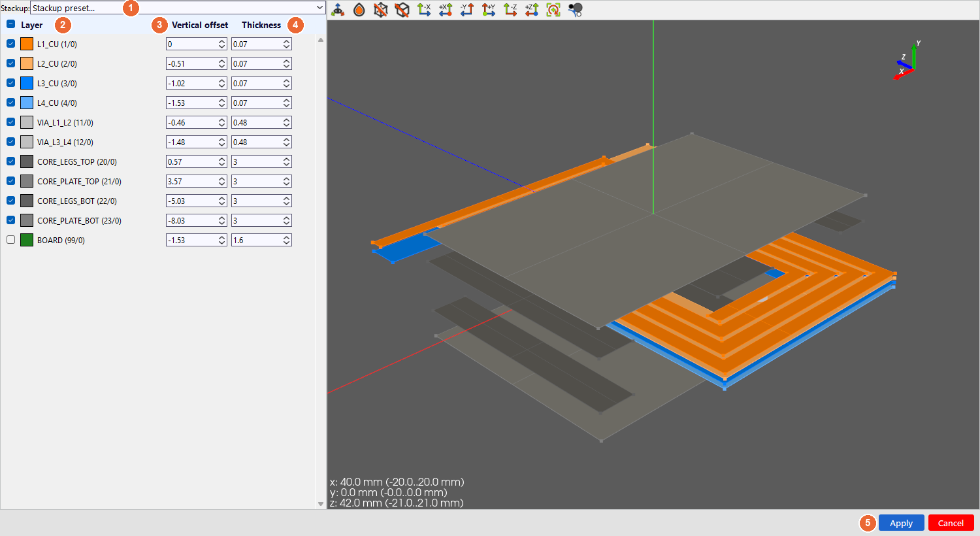Open the L2_CU light orange color swatch
Image resolution: width=980 pixels, height=536 pixels.
(27, 63)
